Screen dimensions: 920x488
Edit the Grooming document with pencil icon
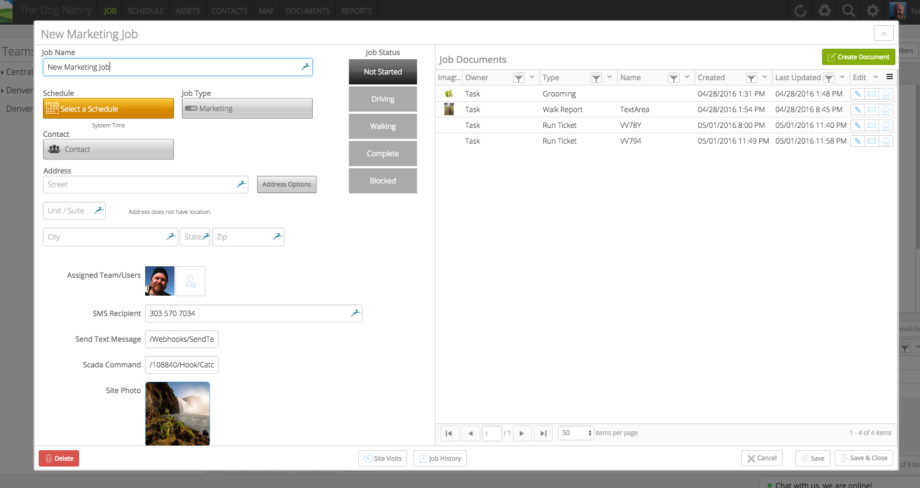pos(857,94)
